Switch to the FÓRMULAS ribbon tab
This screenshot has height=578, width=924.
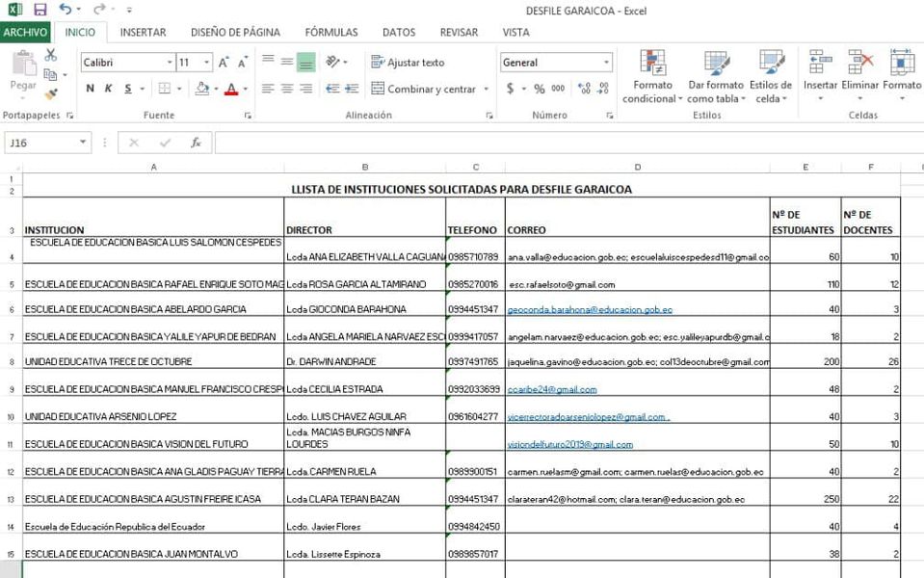pyautogui.click(x=330, y=32)
